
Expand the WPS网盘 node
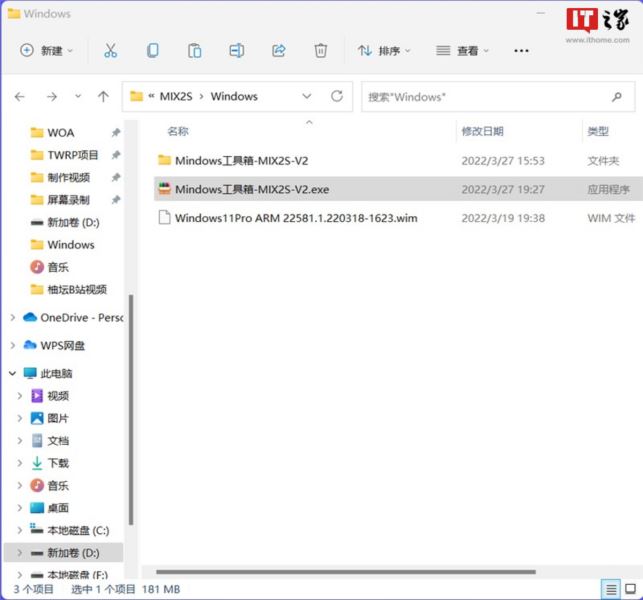13,345
